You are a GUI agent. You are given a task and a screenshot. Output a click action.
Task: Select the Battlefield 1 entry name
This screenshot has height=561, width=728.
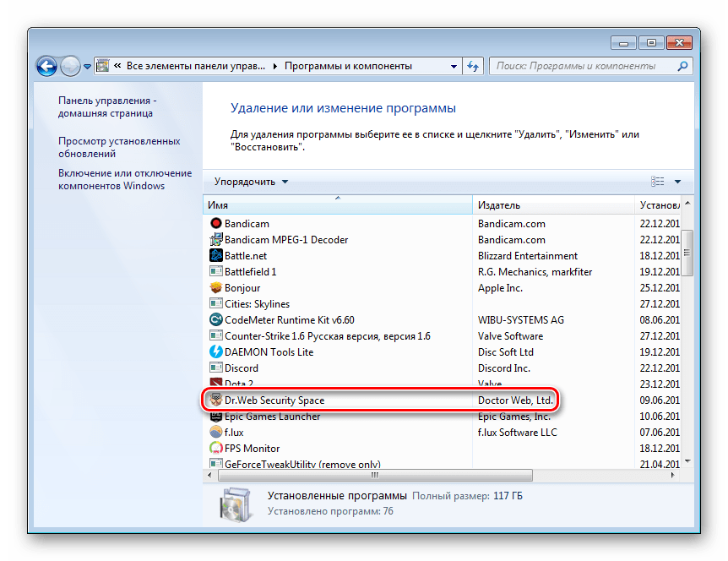pyautogui.click(x=251, y=272)
